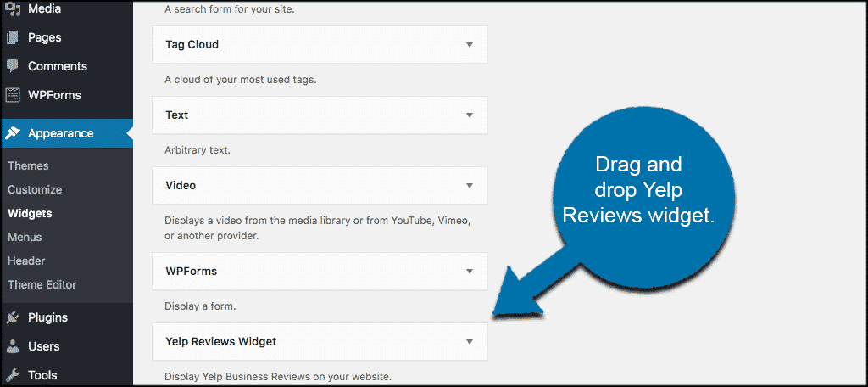Click the Appearance paintbrush icon

[12, 133]
